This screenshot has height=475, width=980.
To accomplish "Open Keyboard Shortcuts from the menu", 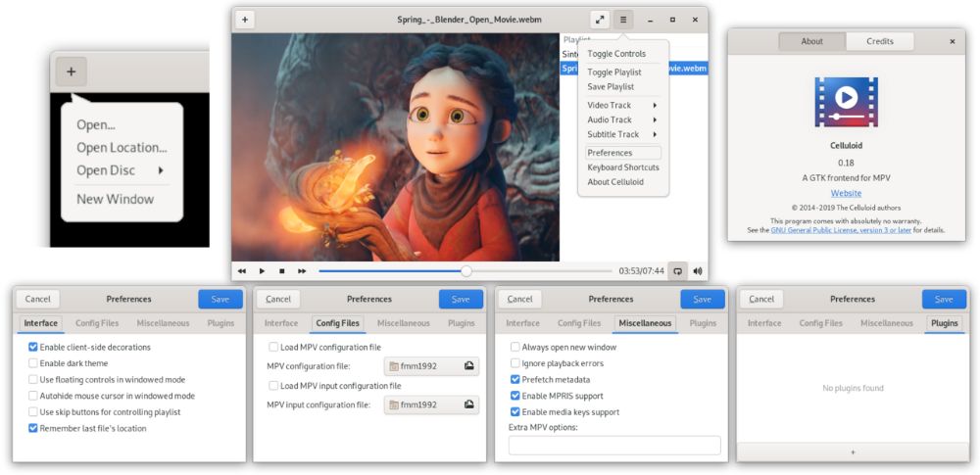I will [x=623, y=167].
